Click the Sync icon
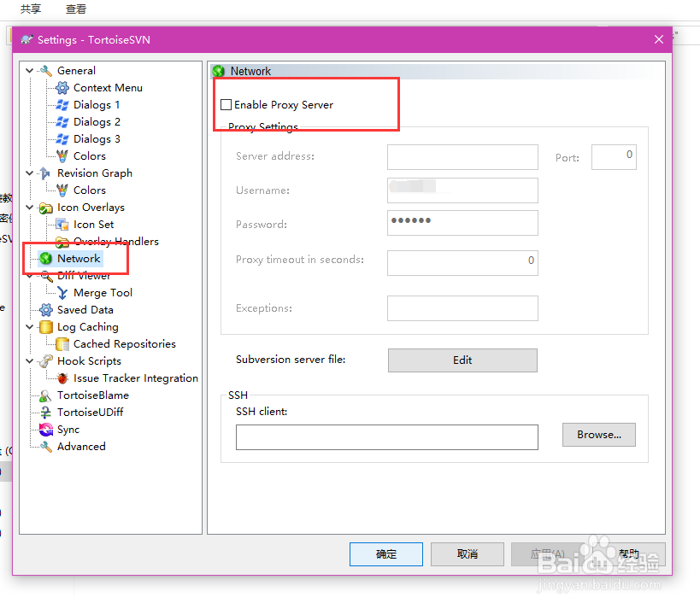The image size is (700, 609). pos(46,430)
